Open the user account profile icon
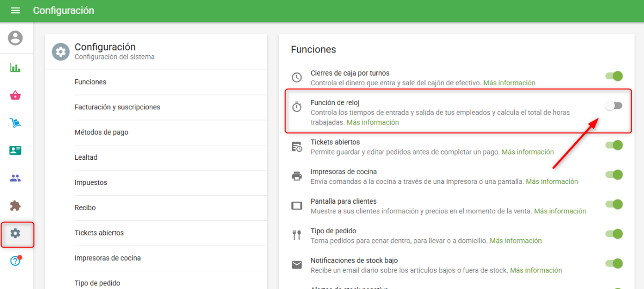644x289 pixels. click(x=16, y=38)
